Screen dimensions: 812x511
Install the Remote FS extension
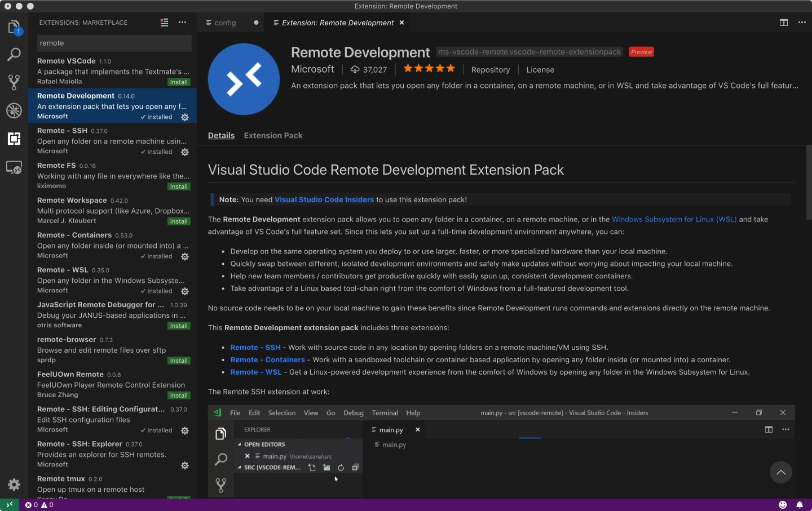pyautogui.click(x=179, y=186)
